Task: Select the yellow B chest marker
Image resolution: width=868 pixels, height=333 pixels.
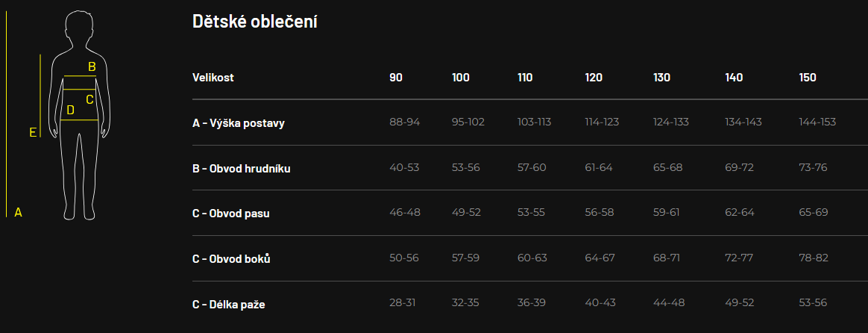Action: click(92, 67)
